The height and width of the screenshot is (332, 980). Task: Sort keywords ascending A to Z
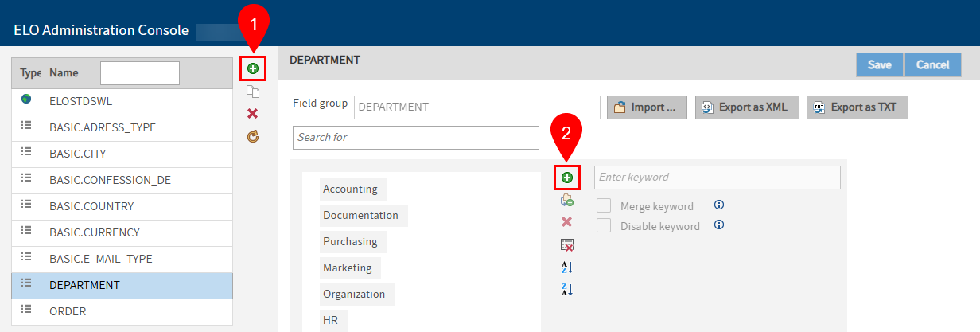567,268
